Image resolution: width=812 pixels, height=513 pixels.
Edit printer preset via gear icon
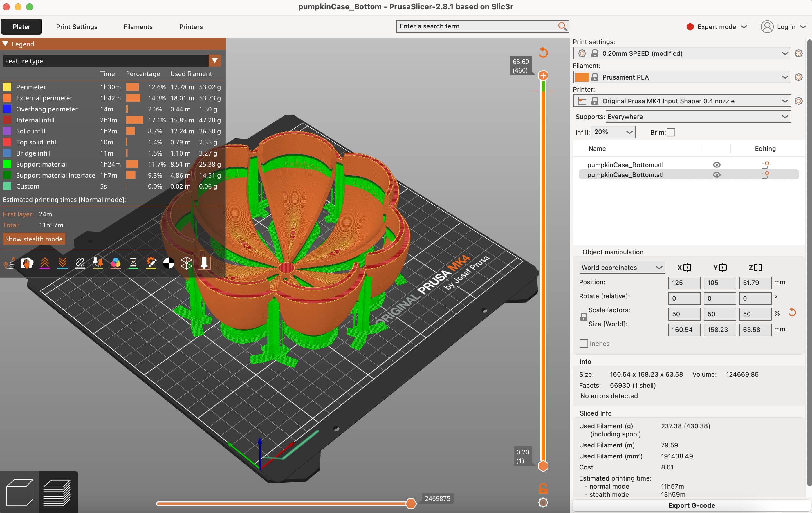(x=799, y=101)
